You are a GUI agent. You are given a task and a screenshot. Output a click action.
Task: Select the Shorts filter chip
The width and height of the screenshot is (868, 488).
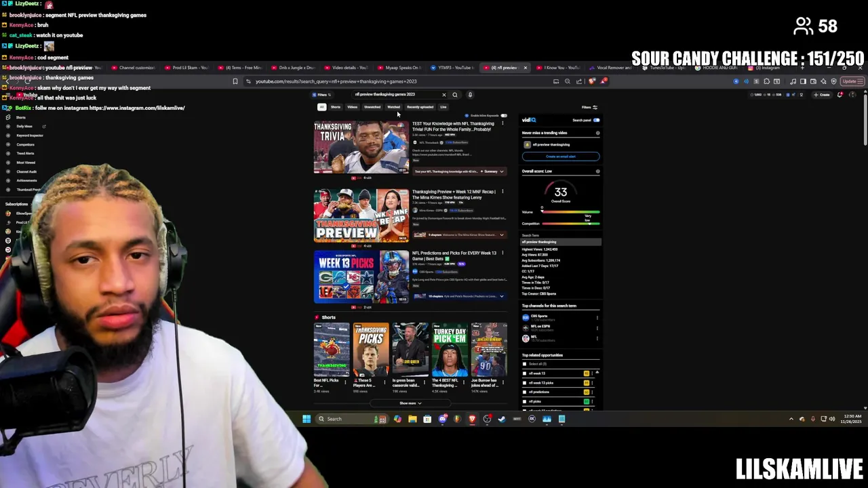[x=336, y=107]
